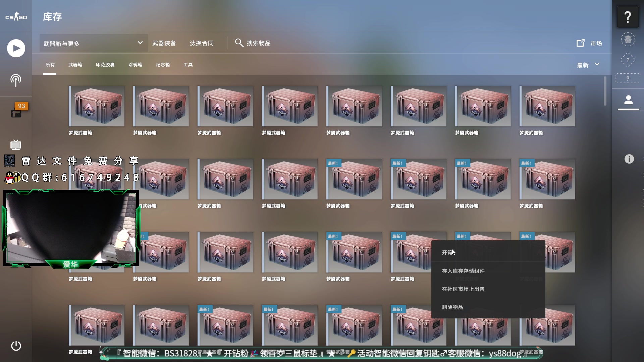Image resolution: width=644 pixels, height=362 pixels.
Task: Open the rank badge icon
Action: (x=628, y=40)
